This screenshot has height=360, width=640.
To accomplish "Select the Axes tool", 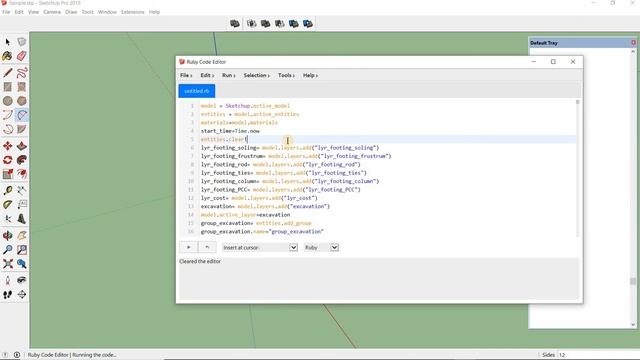I will coord(8,219).
